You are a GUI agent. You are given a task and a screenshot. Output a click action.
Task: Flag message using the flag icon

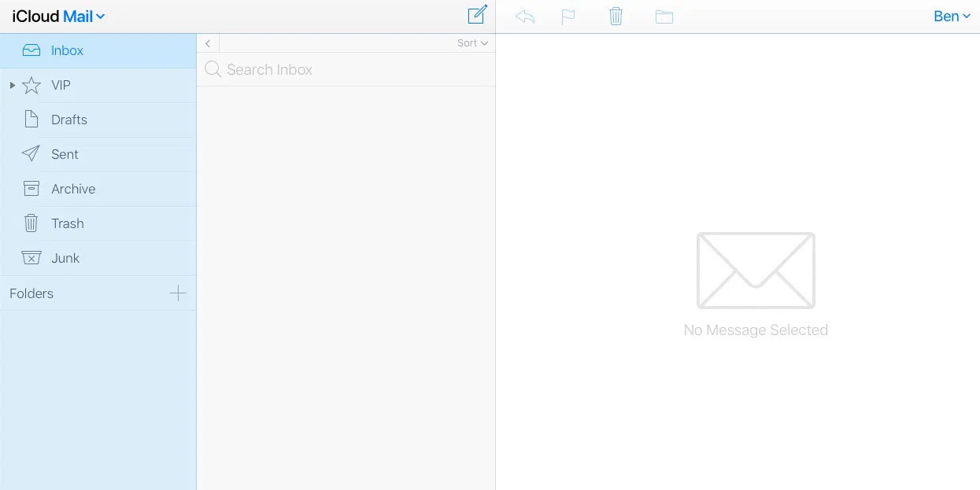568,17
